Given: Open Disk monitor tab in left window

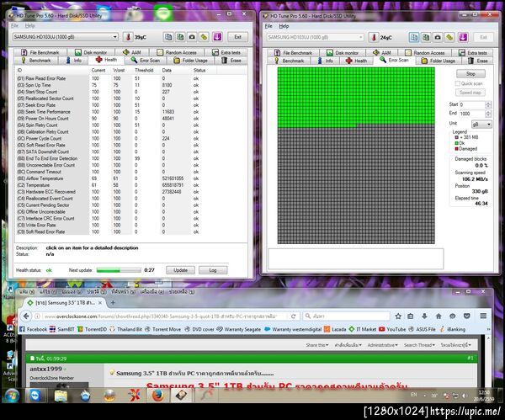Looking at the screenshot, I should point(91,52).
